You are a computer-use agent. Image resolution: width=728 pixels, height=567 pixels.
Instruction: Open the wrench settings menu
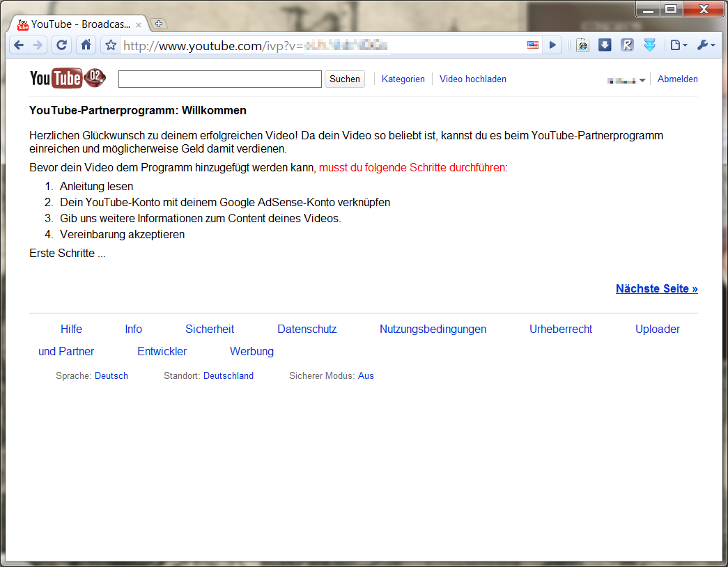click(x=706, y=45)
